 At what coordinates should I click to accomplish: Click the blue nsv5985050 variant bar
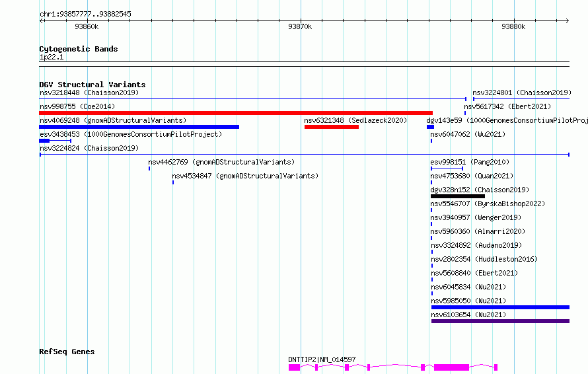tap(500, 307)
